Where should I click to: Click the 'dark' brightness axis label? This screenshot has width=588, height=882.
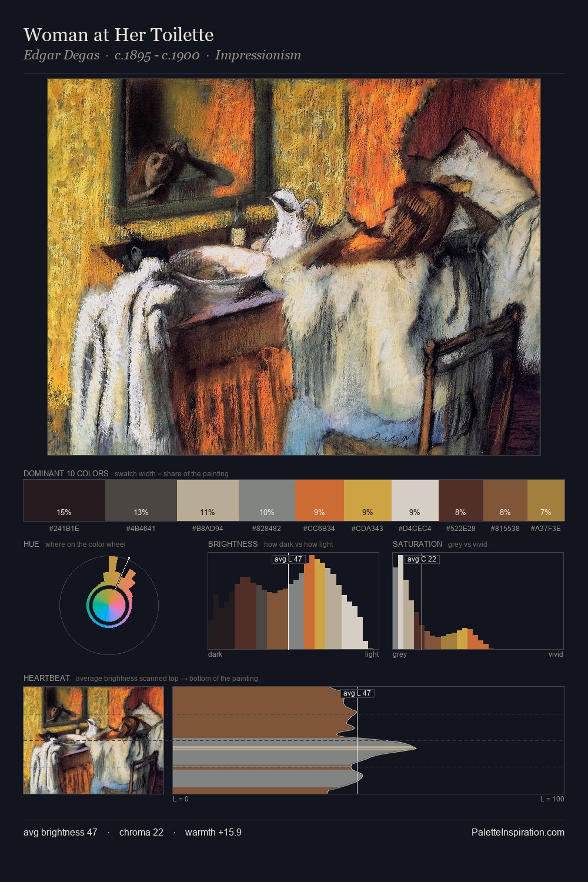click(x=215, y=654)
